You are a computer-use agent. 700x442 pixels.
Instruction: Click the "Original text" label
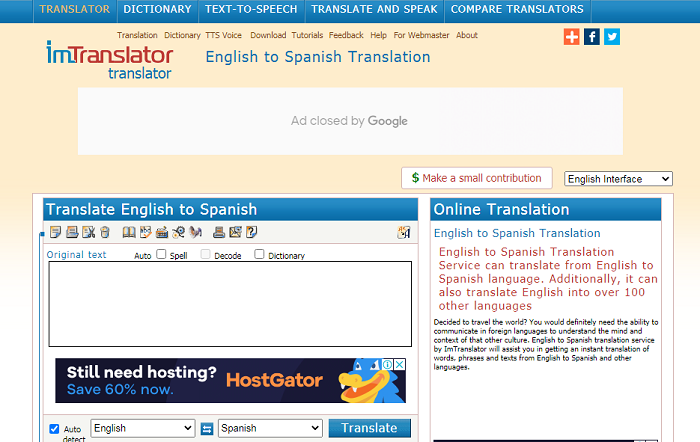76,254
